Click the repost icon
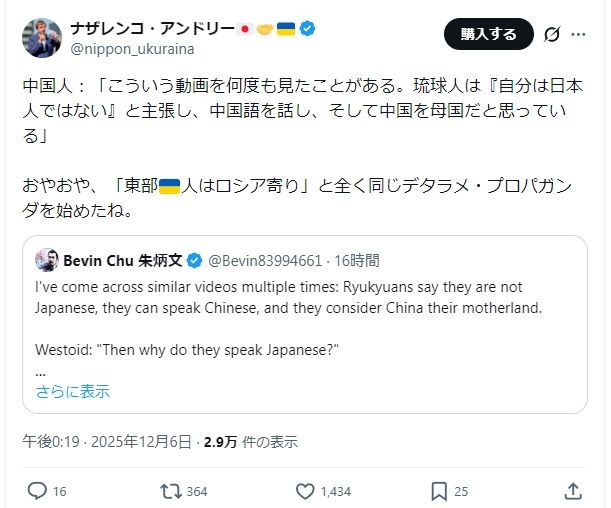The height and width of the screenshot is (508, 611). point(171,491)
